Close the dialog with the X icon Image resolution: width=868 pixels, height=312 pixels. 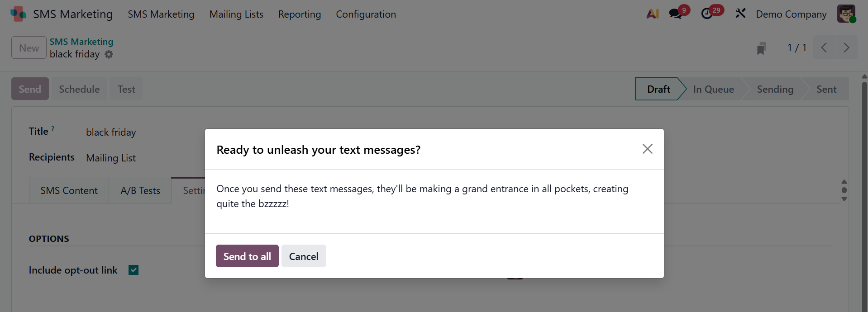[x=647, y=149]
